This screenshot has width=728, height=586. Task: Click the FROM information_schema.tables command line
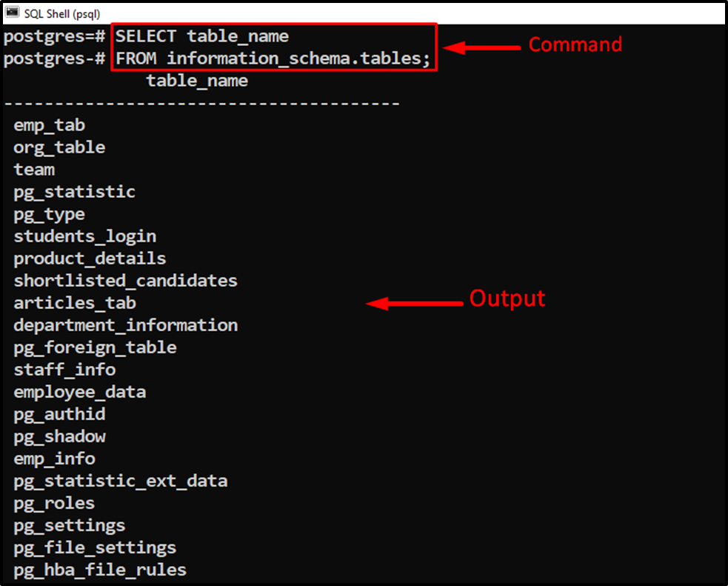[x=273, y=59]
